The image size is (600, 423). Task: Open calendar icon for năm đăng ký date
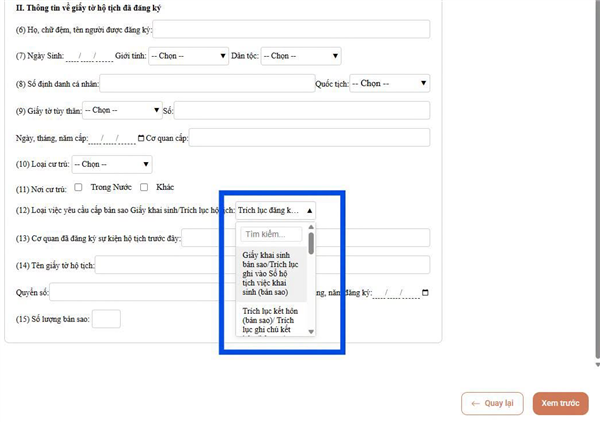(425, 293)
